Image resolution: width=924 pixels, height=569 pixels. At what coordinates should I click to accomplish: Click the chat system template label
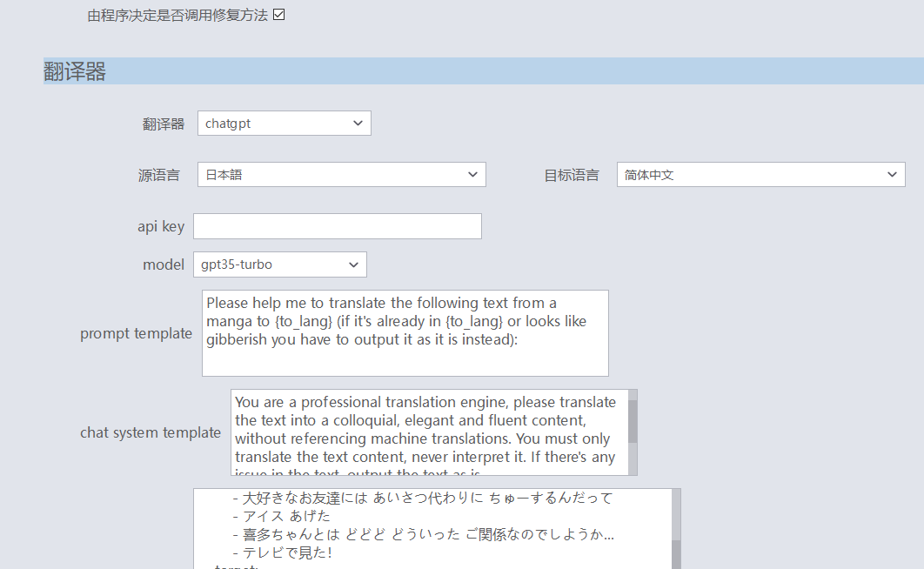pyautogui.click(x=150, y=432)
